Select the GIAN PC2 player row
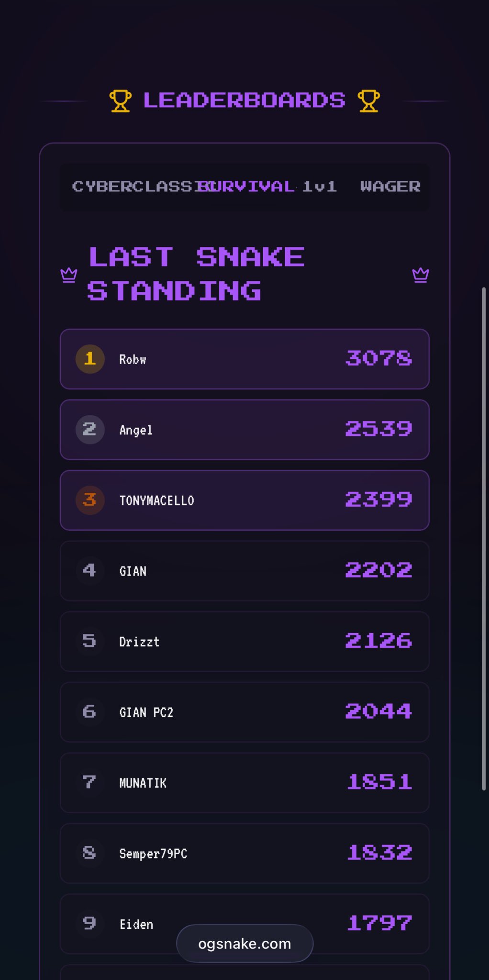 [244, 712]
